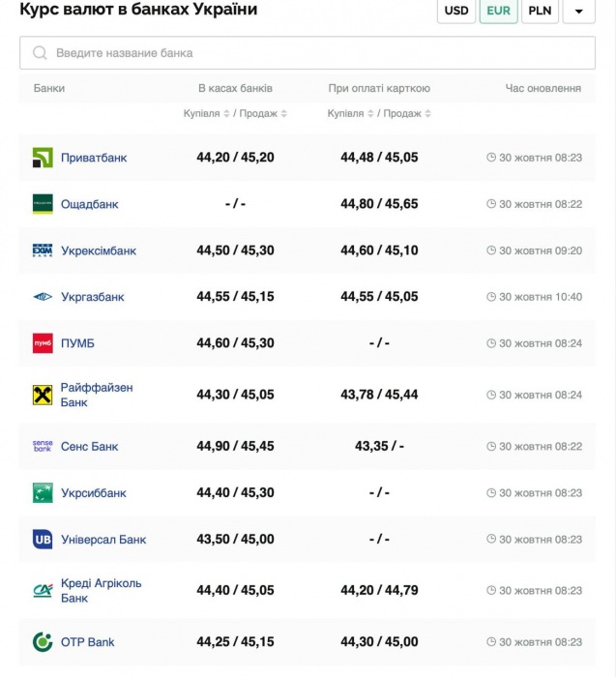Viewport: 616px width, 677px height.
Task: Click the Oschadbank green logo icon
Action: [43, 204]
